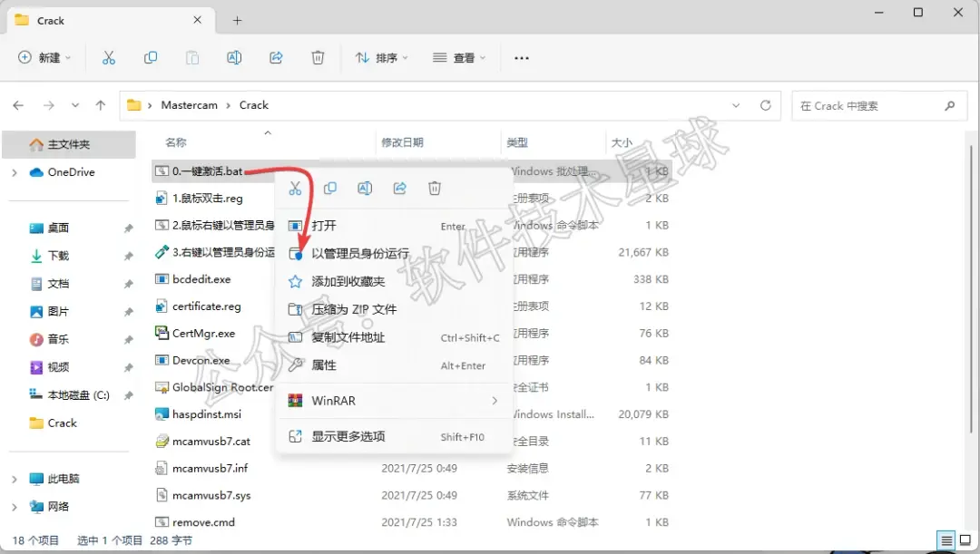The height and width of the screenshot is (554, 980).
Task: Go up one folder level
Action: (101, 105)
